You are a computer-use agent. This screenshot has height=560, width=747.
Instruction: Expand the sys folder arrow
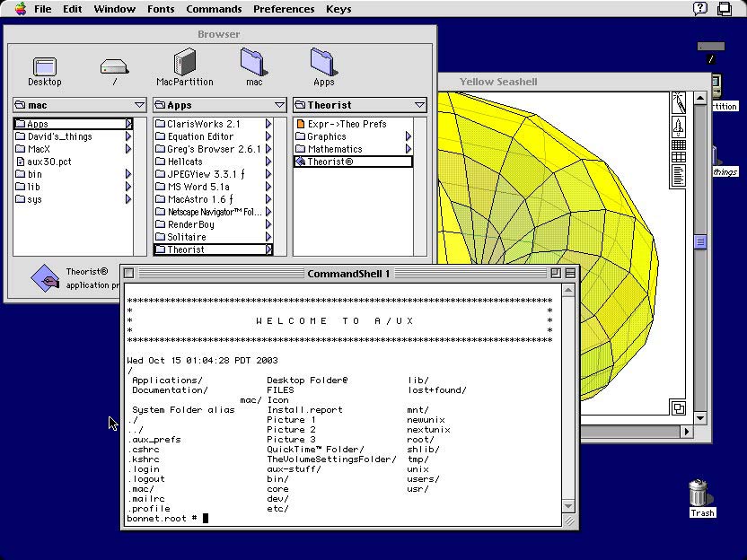click(128, 199)
